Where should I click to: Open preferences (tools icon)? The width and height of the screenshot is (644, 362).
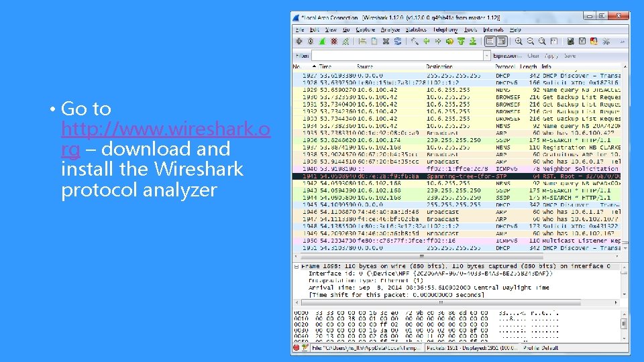pyautogui.click(x=606, y=42)
